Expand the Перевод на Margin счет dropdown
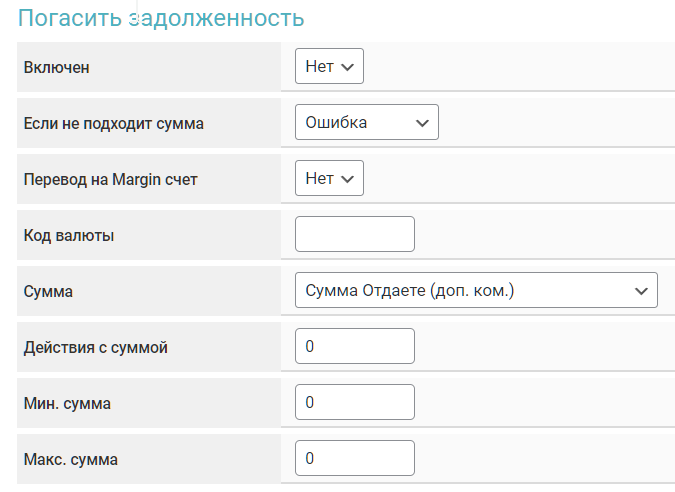 (329, 179)
